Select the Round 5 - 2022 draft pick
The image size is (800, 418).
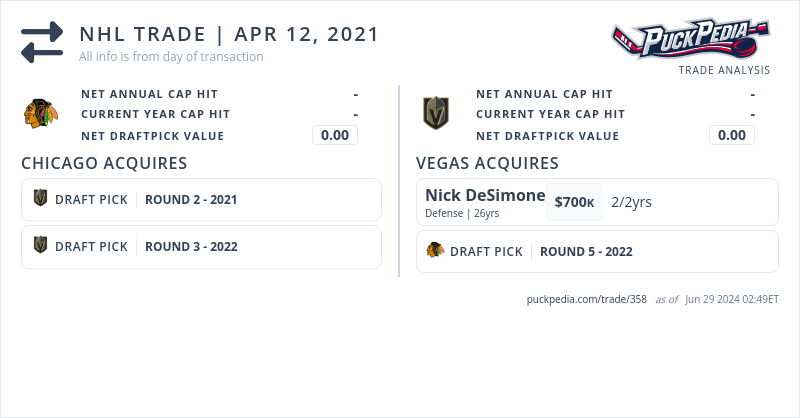click(586, 251)
